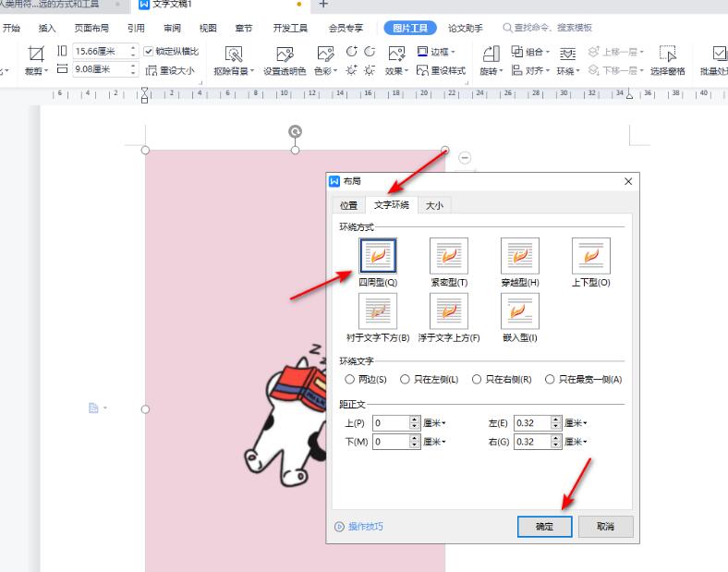This screenshot has height=572, width=728.
Task: Switch to the Size (大小) tab
Action: click(x=434, y=205)
